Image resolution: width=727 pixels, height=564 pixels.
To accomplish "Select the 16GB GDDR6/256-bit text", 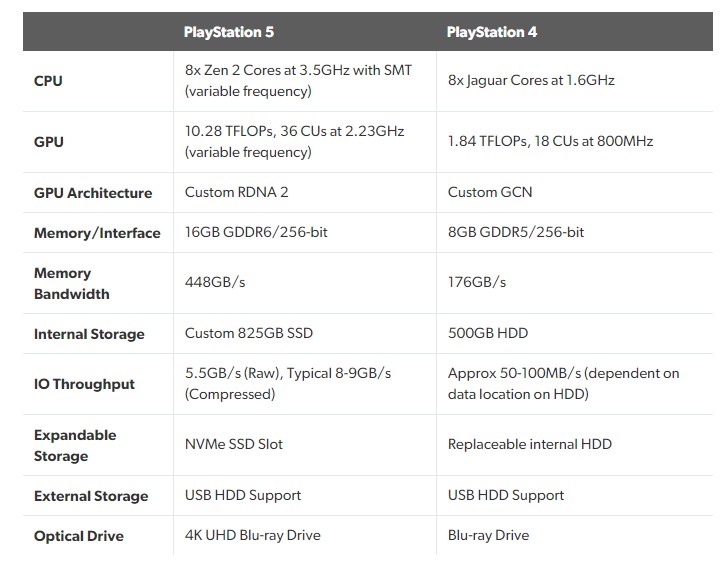I will pyautogui.click(x=258, y=232).
